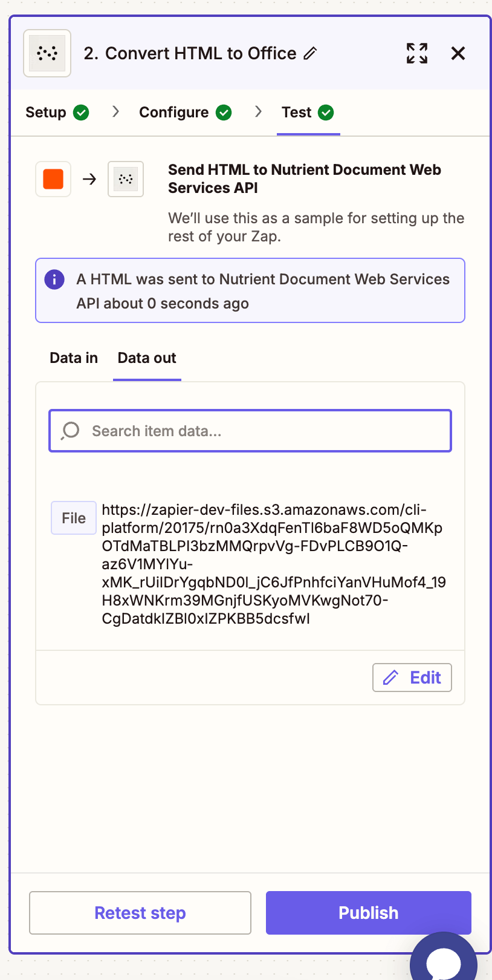Switch to Data in tab

coord(74,358)
